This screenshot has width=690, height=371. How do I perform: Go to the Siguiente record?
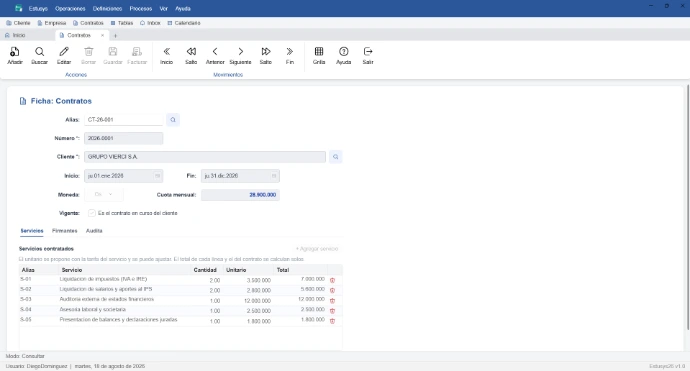(240, 55)
